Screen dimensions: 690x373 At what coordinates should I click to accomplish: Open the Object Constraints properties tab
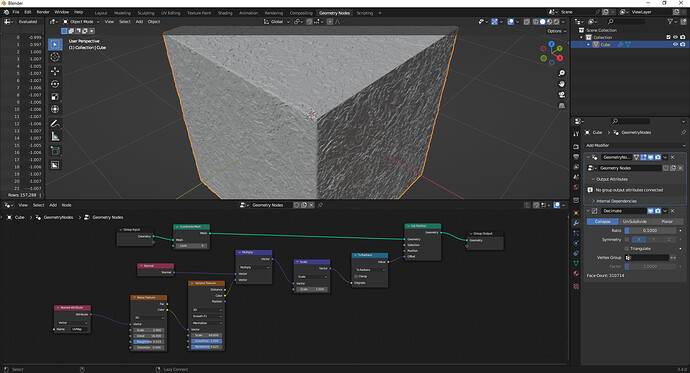pos(576,253)
